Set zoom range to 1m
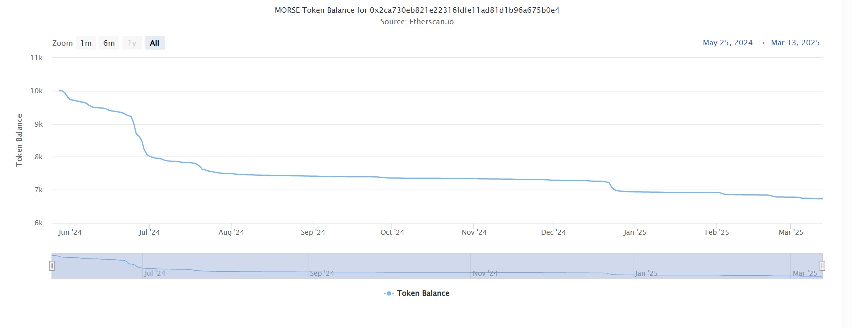 [x=86, y=43]
